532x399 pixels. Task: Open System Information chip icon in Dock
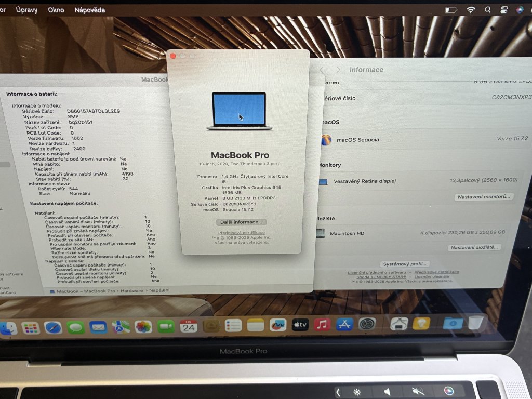(399, 323)
